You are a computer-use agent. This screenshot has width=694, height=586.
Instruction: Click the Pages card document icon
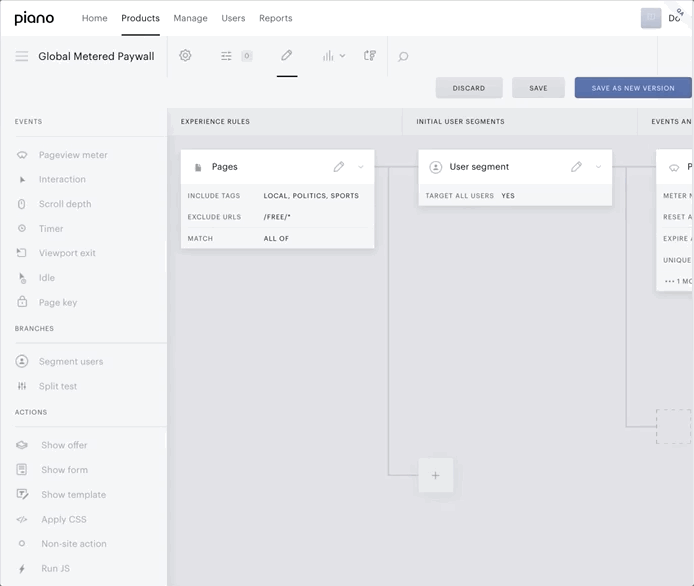click(198, 167)
